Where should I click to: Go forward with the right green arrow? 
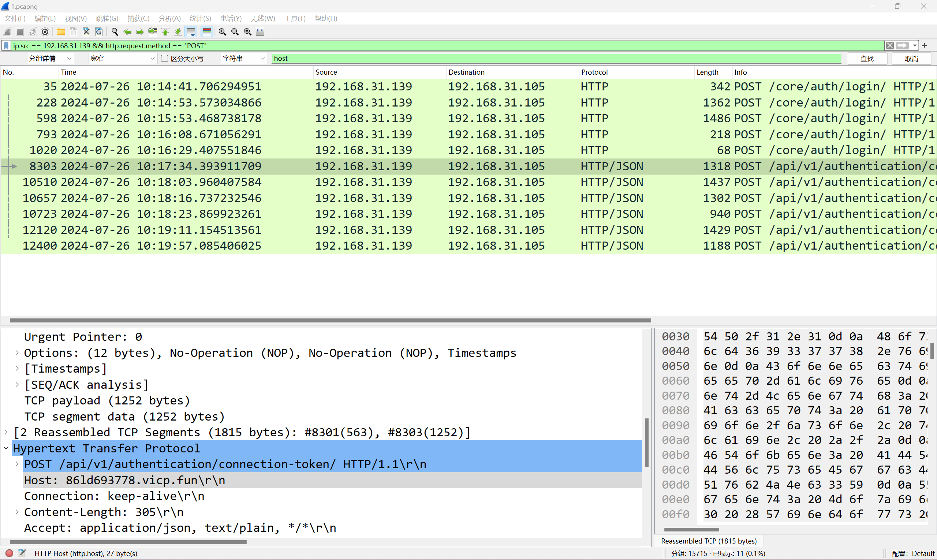[140, 32]
